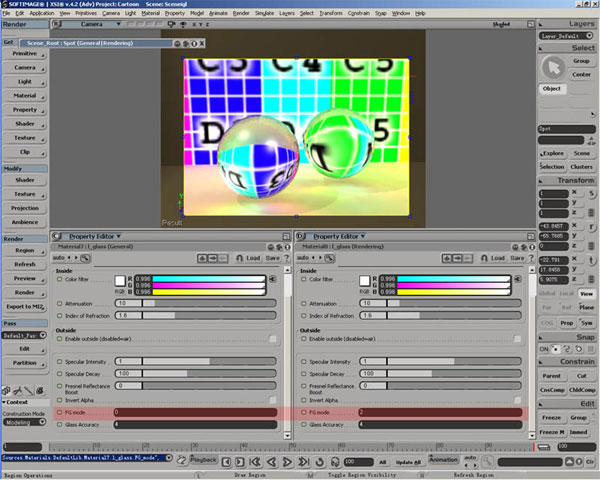Adjust the left Index of Refraction slider
600x480 pixels.
[x=196, y=316]
